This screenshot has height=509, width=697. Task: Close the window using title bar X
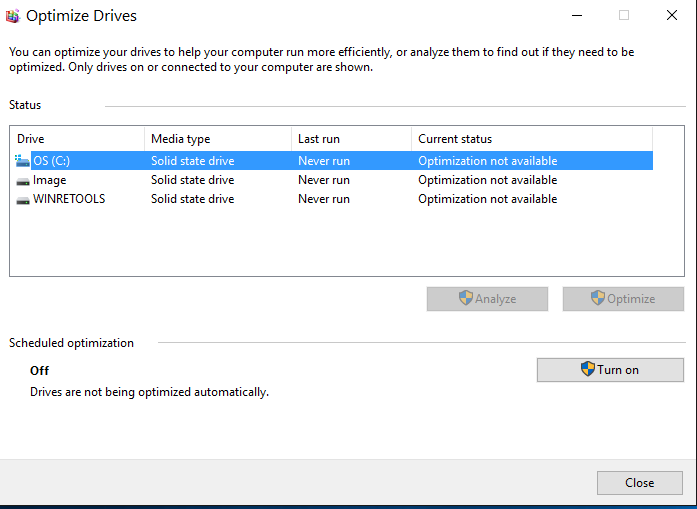[669, 15]
